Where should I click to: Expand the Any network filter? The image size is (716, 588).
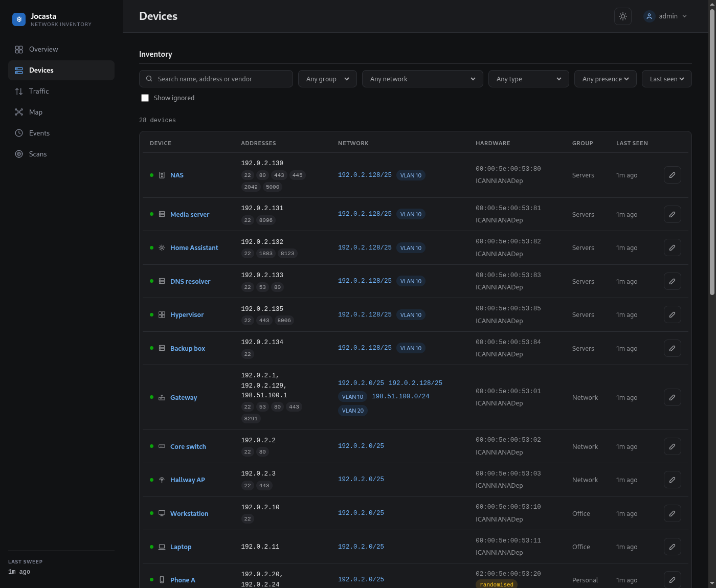pyautogui.click(x=422, y=79)
